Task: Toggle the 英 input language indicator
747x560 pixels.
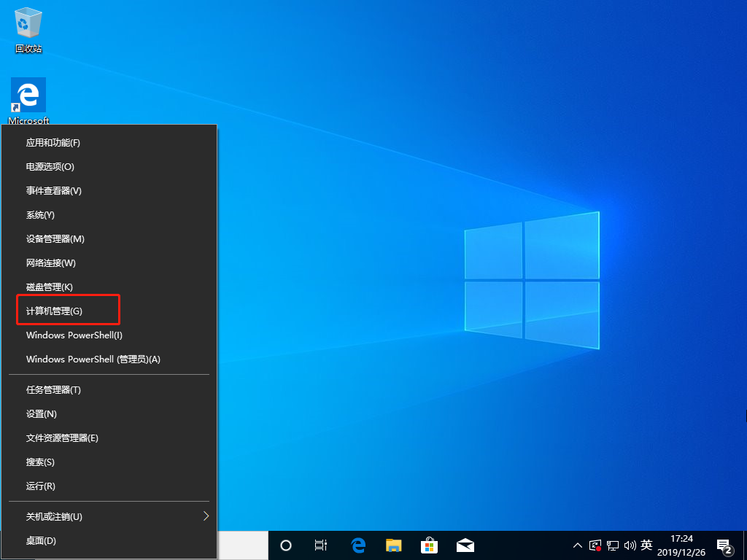Action: coord(646,545)
